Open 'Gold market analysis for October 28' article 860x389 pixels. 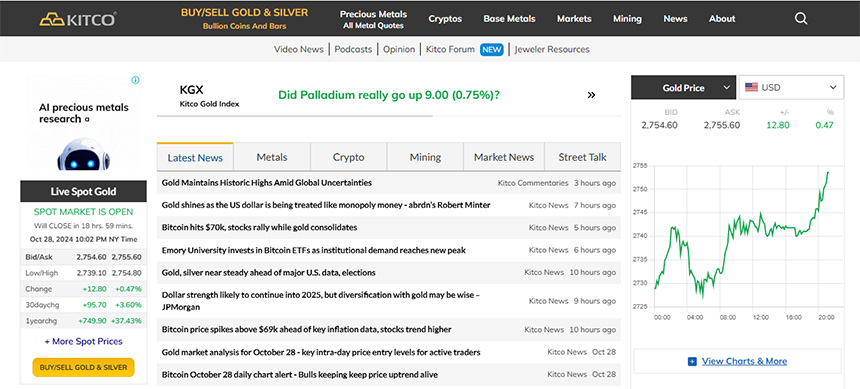(x=321, y=352)
